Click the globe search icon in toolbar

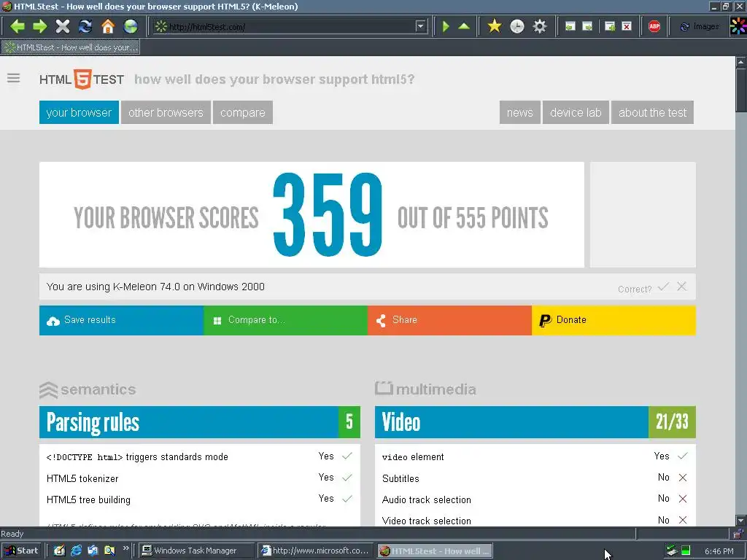click(x=131, y=26)
